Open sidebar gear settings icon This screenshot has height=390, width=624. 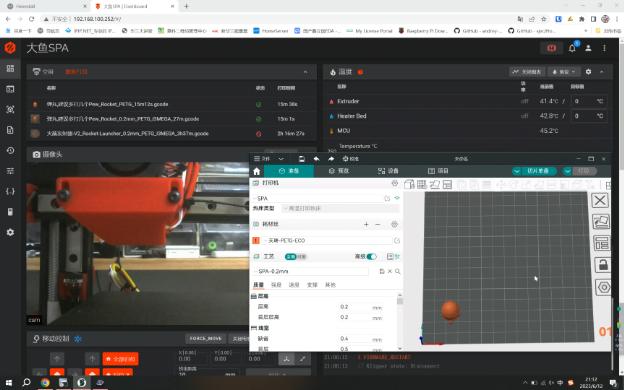(10, 232)
